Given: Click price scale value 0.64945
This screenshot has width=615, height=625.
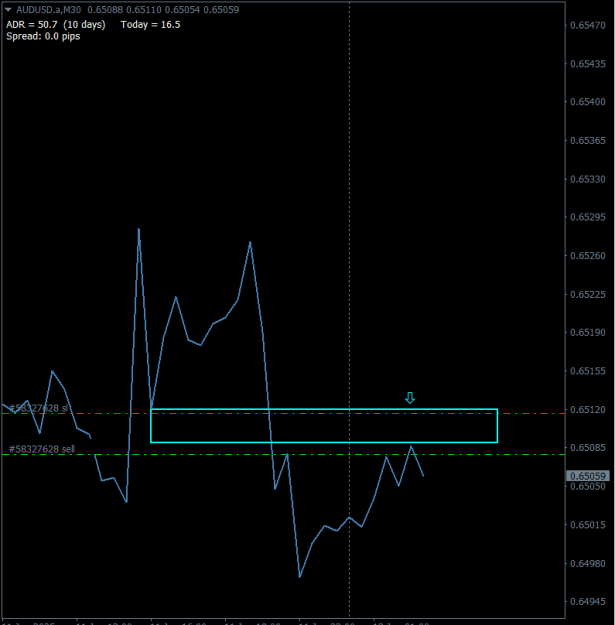Looking at the screenshot, I should coord(587,601).
